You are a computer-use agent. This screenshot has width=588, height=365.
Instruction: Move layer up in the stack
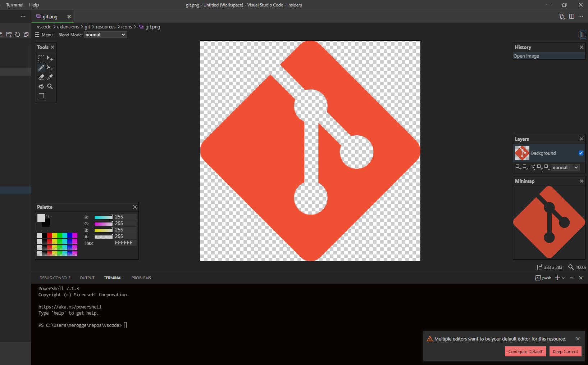tap(540, 167)
